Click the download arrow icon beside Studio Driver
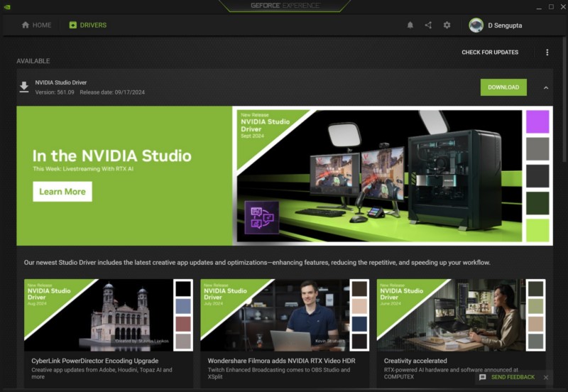568x392 pixels. point(24,87)
